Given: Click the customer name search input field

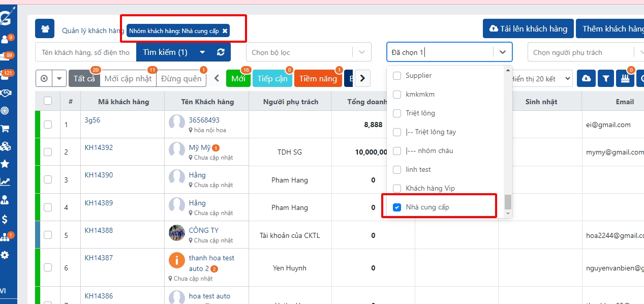Looking at the screenshot, I should pyautogui.click(x=85, y=52).
